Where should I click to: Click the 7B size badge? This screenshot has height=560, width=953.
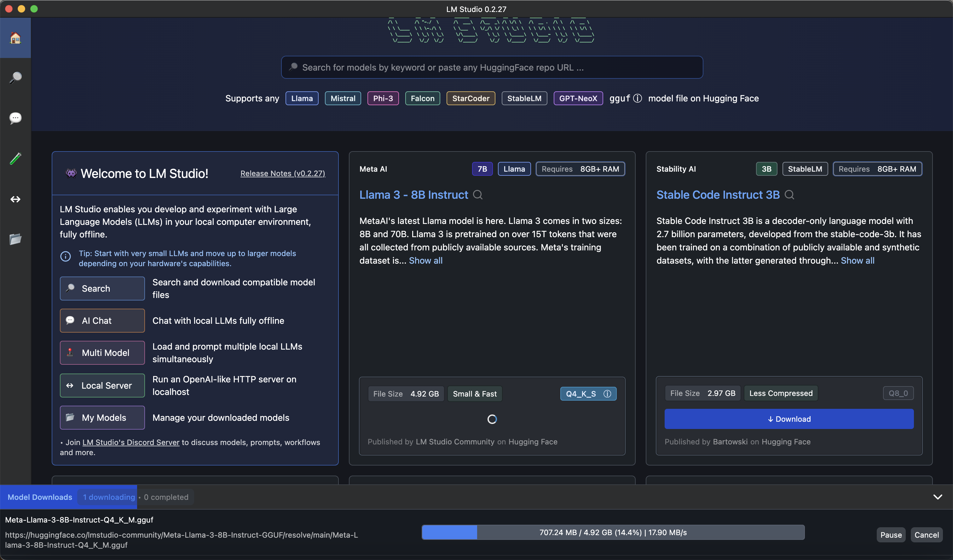coord(482,169)
